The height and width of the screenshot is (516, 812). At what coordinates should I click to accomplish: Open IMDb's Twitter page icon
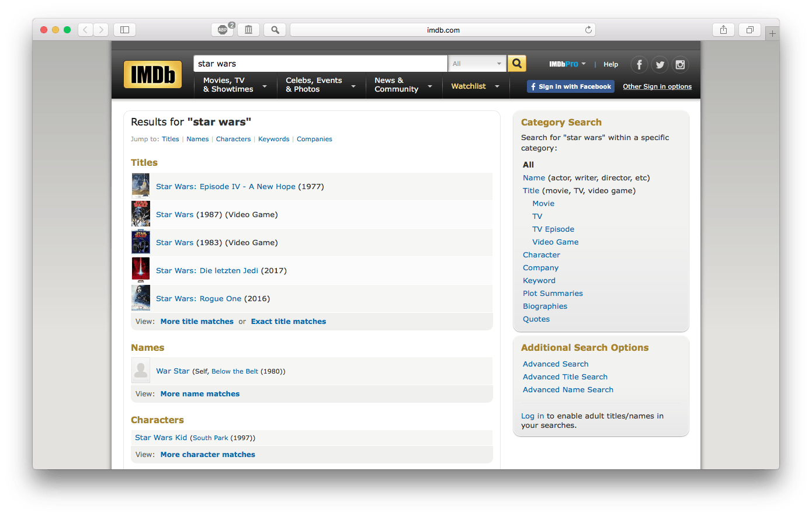[660, 65]
